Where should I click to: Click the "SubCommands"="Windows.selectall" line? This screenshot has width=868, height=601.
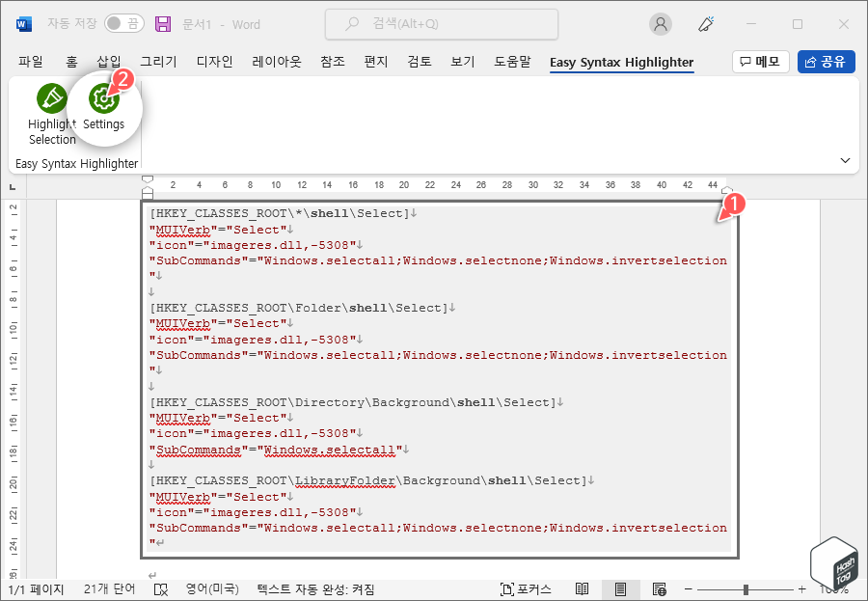click(276, 450)
